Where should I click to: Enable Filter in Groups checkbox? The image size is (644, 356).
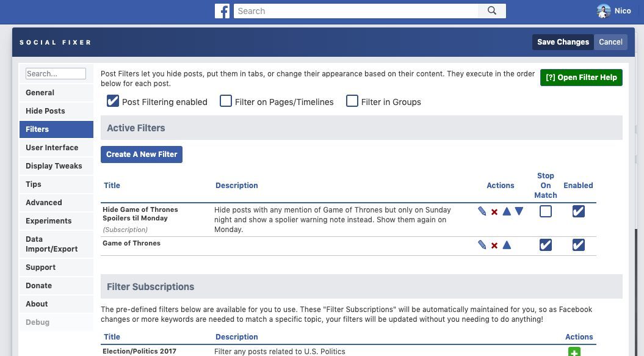352,101
